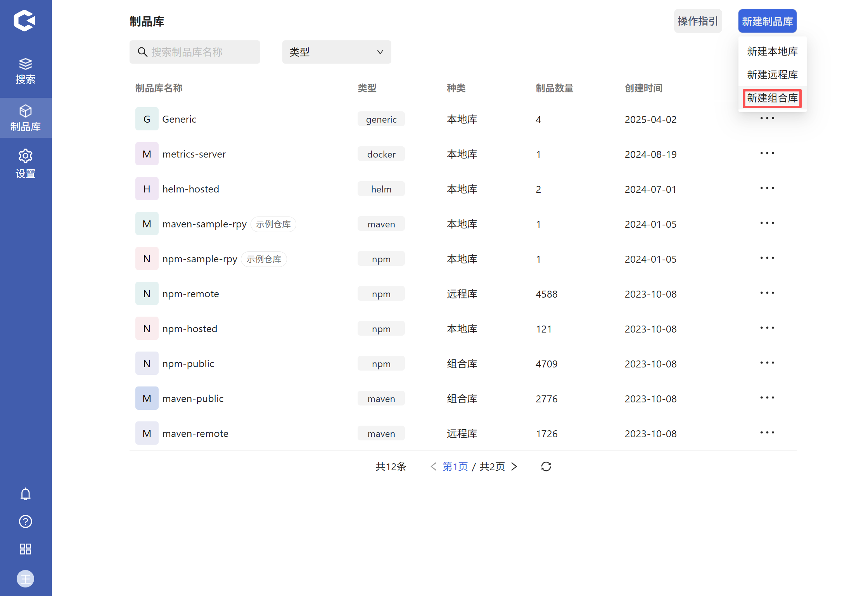Image resolution: width=868 pixels, height=596 pixels.
Task: Open the notifications bell icon
Action: (x=26, y=494)
